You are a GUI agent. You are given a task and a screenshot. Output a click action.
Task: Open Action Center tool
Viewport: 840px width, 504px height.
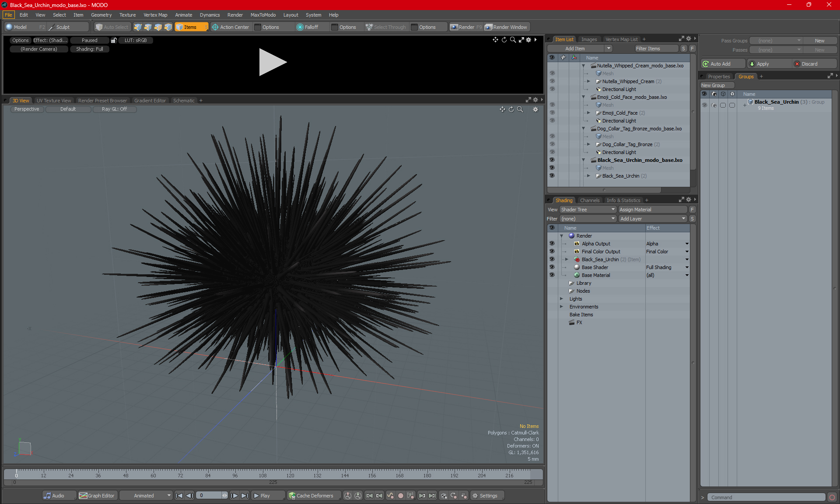click(231, 27)
